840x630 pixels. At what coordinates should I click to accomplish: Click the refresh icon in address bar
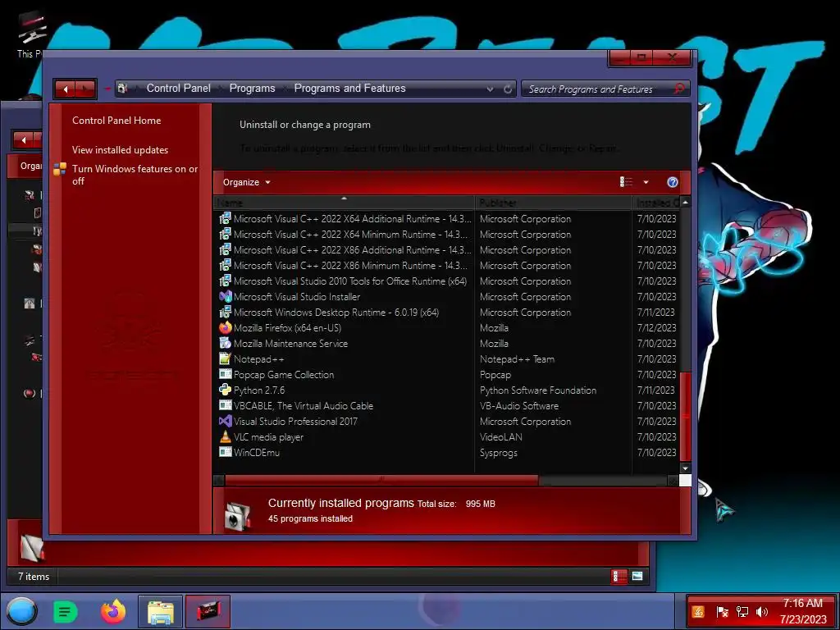click(x=508, y=89)
